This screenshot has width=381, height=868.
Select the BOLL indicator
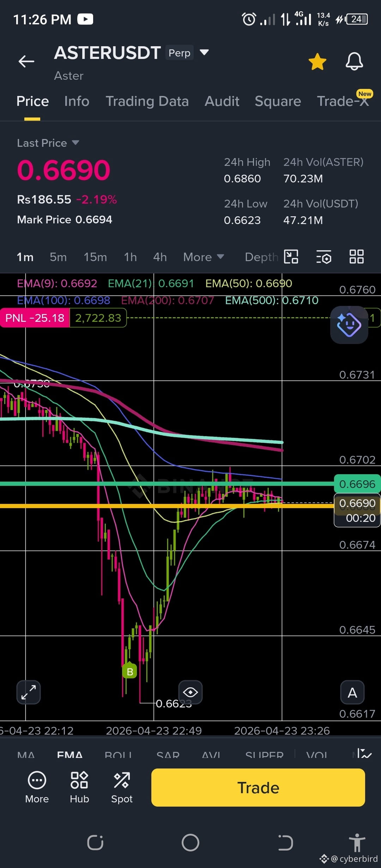pos(118,755)
